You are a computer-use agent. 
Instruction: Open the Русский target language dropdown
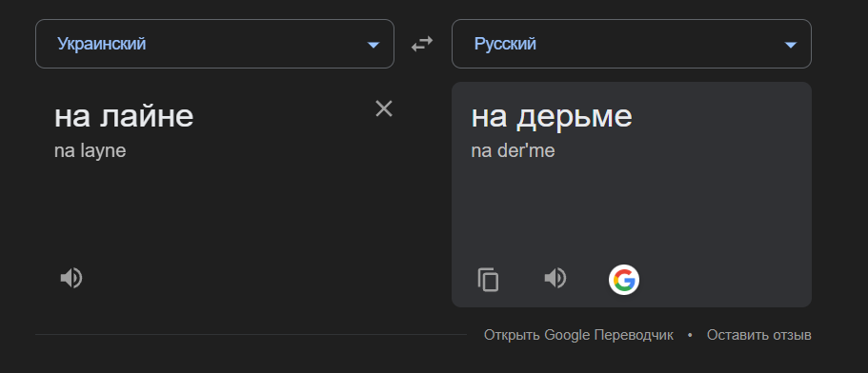632,44
